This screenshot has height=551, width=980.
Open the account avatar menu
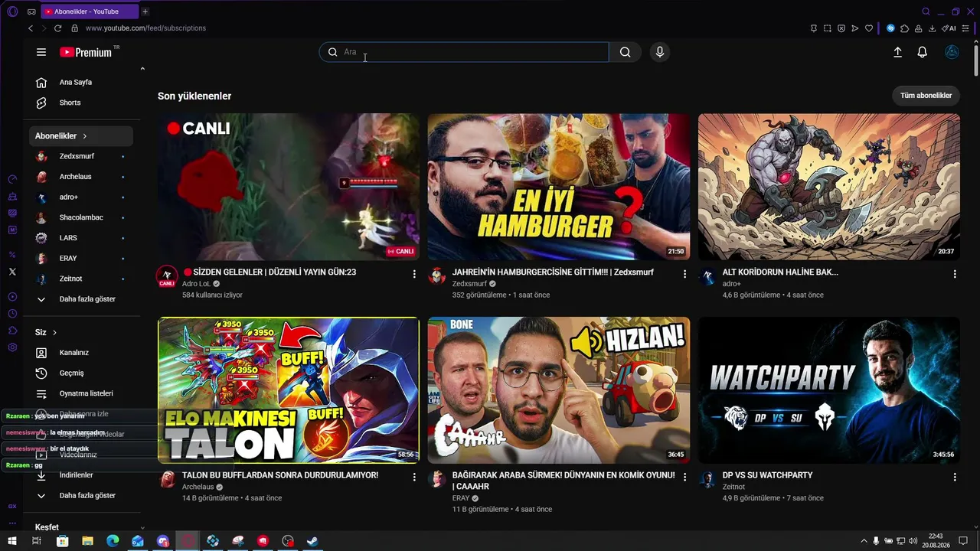(952, 52)
